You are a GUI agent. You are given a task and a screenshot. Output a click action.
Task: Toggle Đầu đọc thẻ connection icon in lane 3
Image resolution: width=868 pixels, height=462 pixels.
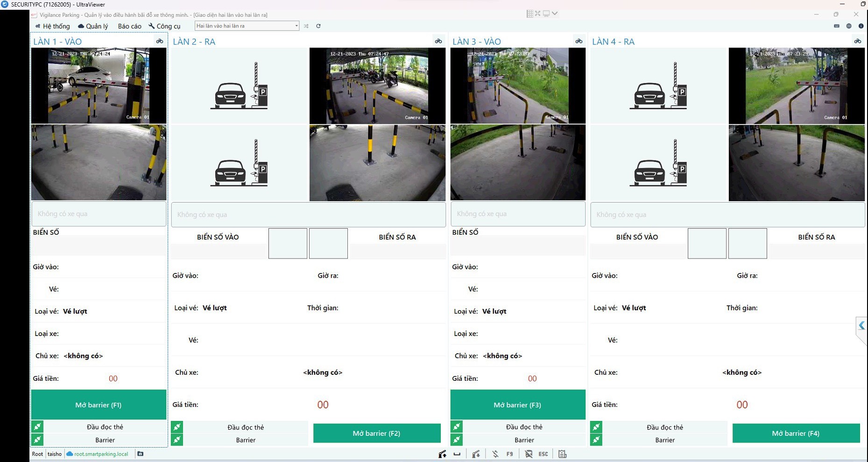(457, 427)
